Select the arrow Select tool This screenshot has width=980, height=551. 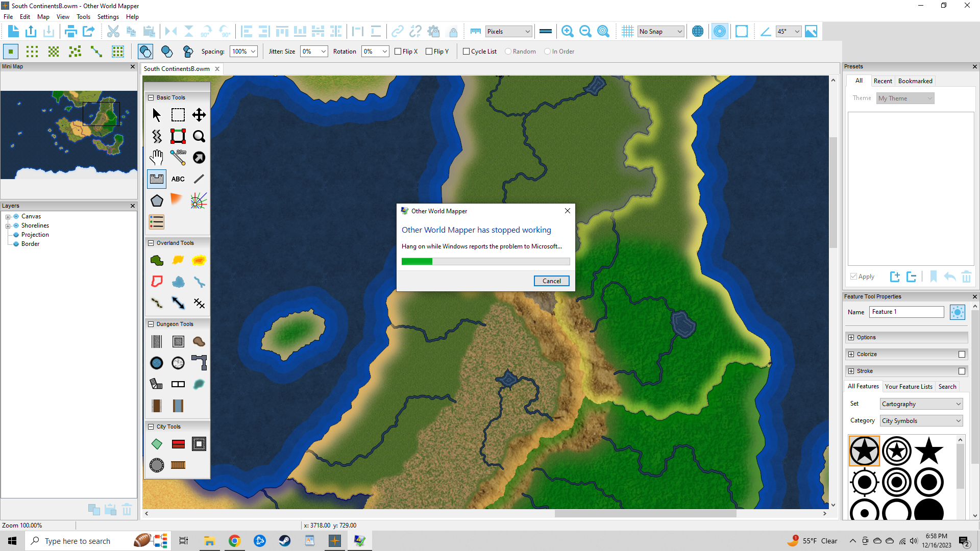[x=157, y=115]
